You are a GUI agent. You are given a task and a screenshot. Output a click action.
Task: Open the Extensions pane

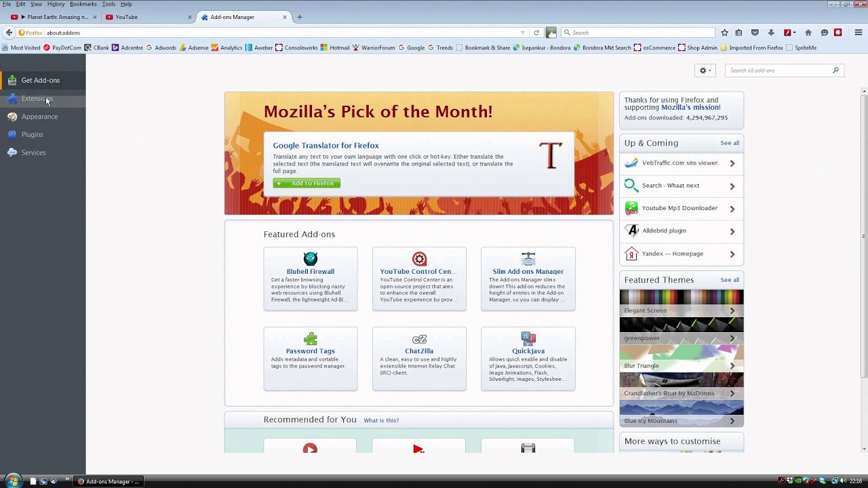tap(43, 98)
